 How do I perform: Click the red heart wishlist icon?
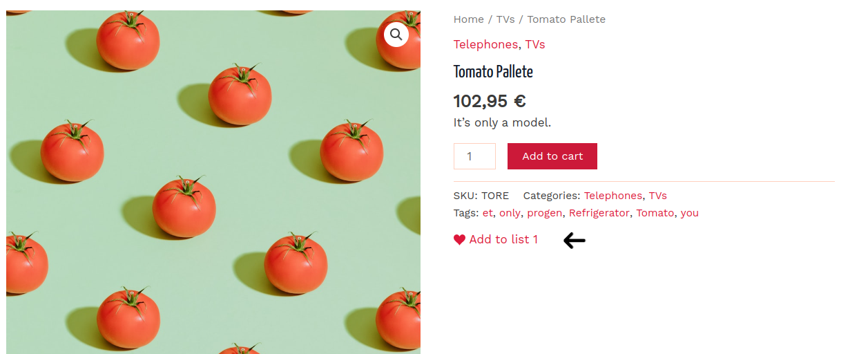pyautogui.click(x=459, y=240)
